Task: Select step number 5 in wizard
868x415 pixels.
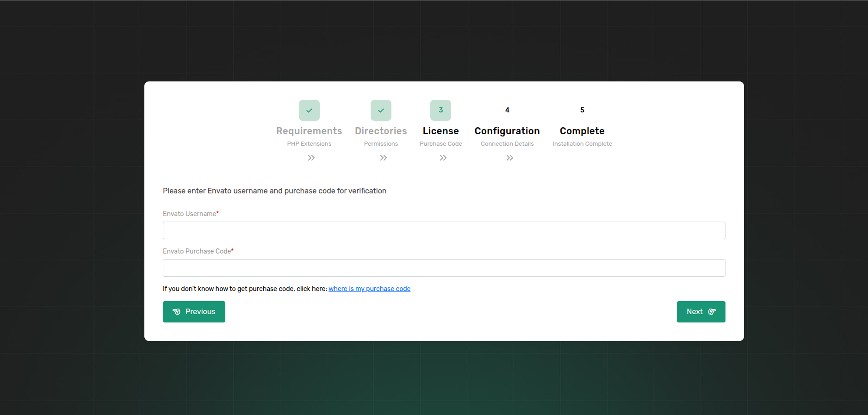Action: (x=582, y=110)
